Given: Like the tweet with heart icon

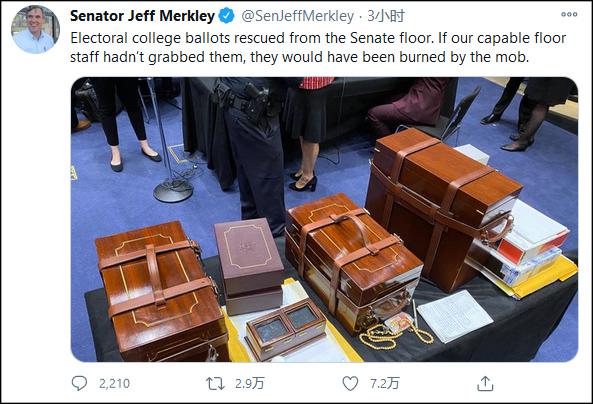Looking at the screenshot, I should coord(350,384).
